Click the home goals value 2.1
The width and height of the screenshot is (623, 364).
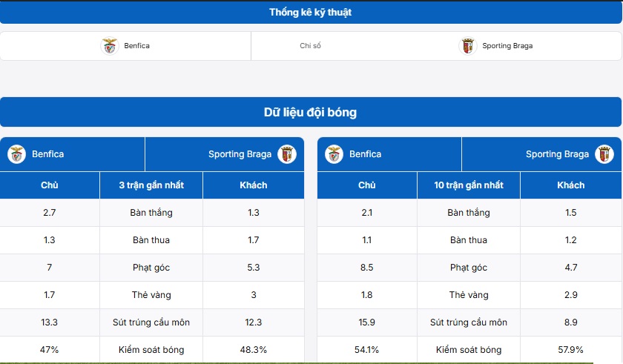[x=366, y=213]
